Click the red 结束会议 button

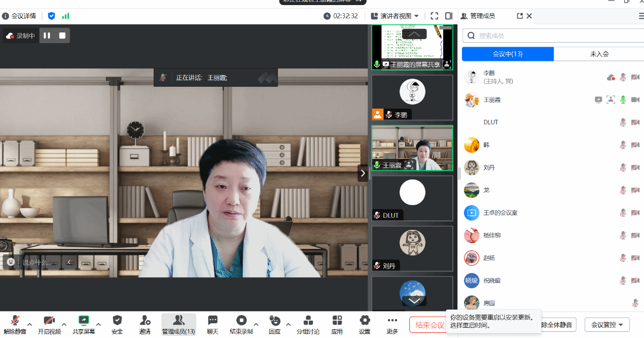(x=428, y=325)
